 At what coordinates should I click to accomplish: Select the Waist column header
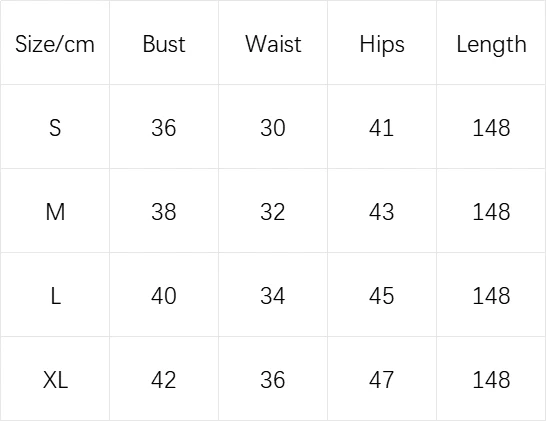273,44
